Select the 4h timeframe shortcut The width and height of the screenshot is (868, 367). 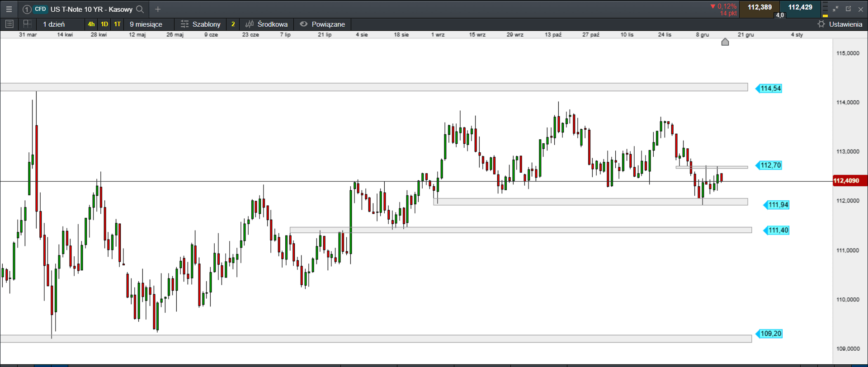91,24
